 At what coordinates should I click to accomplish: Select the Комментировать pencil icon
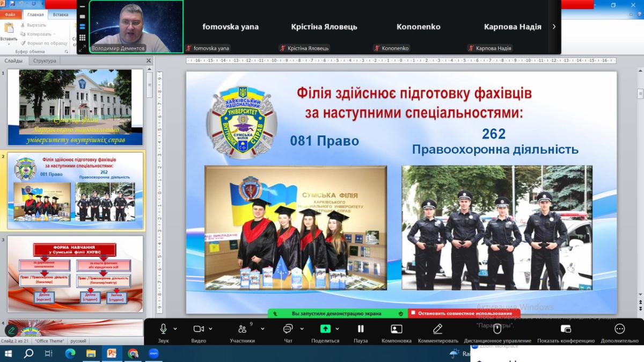(x=438, y=329)
